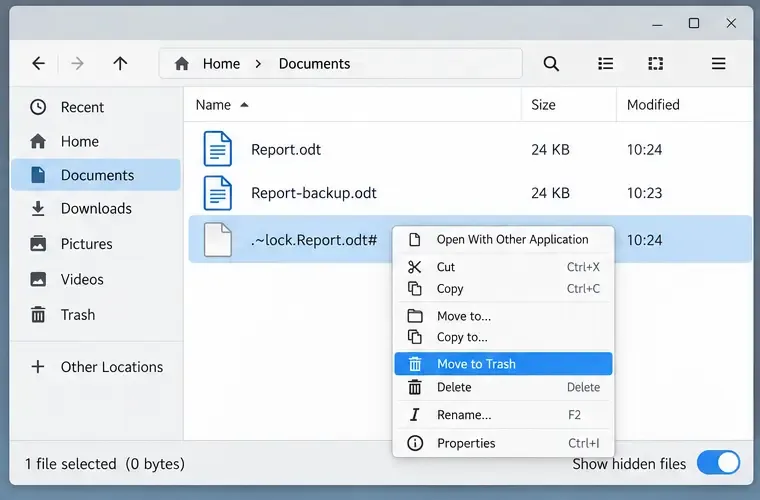
Task: Reverse the sort arrow next to Name
Action: click(x=244, y=105)
